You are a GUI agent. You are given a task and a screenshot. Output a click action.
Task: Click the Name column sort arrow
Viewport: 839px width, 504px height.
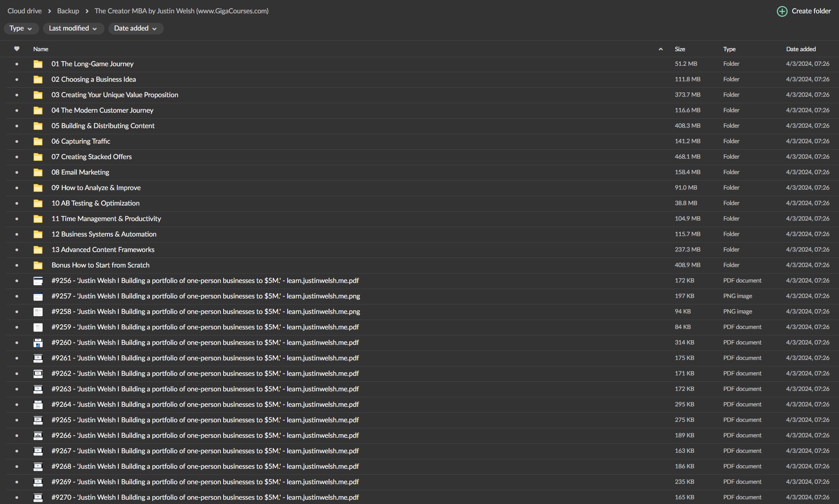tap(661, 49)
